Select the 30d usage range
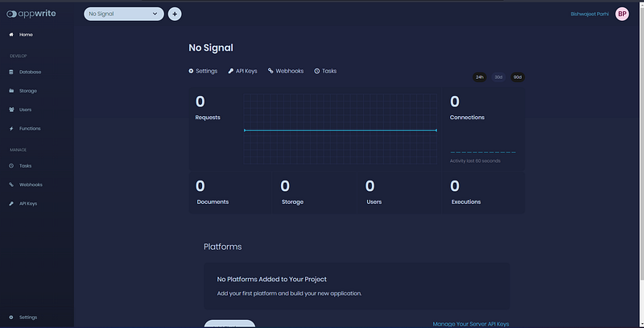 click(498, 77)
